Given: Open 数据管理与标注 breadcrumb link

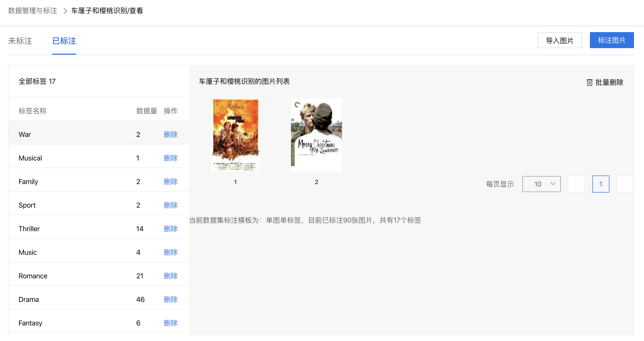Looking at the screenshot, I should pyautogui.click(x=33, y=11).
